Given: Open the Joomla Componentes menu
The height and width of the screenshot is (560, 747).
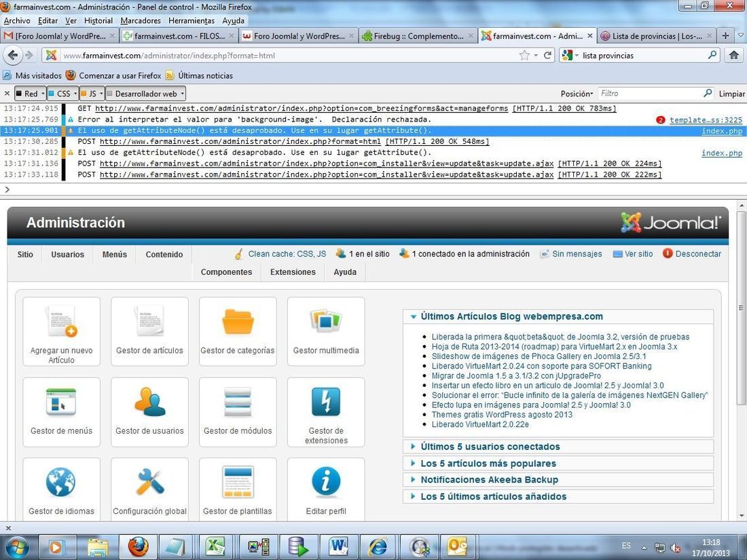Looking at the screenshot, I should [x=226, y=272].
